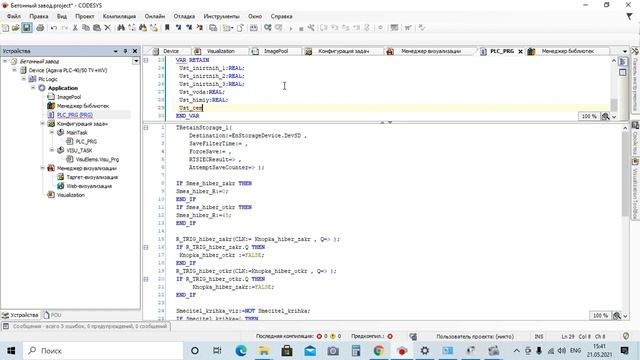The height and width of the screenshot is (360, 640).
Task: Click the last compilation error count icon
Action: [319, 336]
